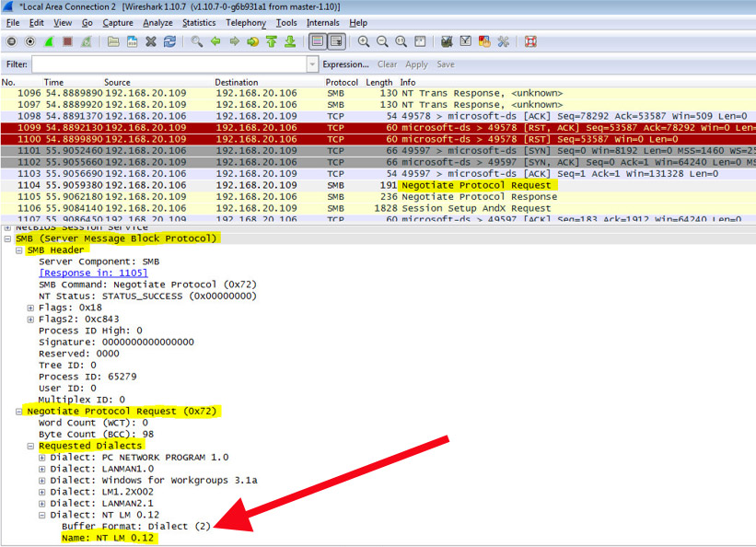Open the File menu

point(13,23)
